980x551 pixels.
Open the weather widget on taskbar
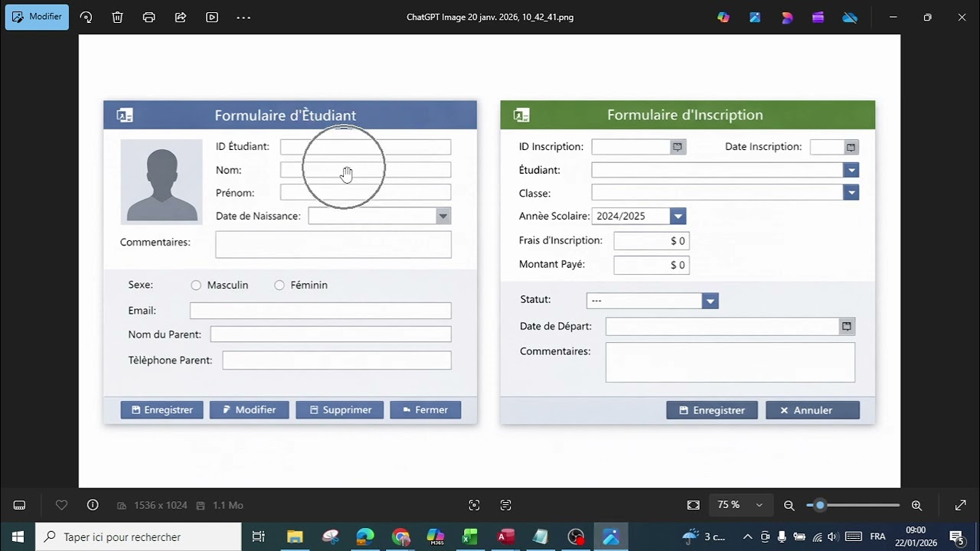(704, 536)
